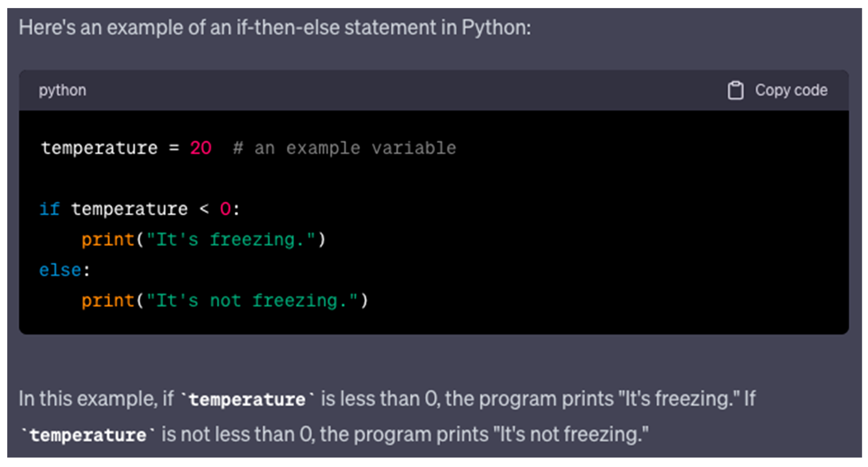
Task: Click the equals sign in the assignment
Action: [x=174, y=148]
